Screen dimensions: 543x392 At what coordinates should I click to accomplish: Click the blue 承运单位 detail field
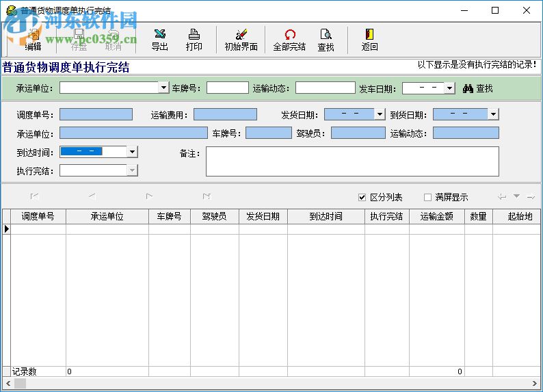click(133, 133)
